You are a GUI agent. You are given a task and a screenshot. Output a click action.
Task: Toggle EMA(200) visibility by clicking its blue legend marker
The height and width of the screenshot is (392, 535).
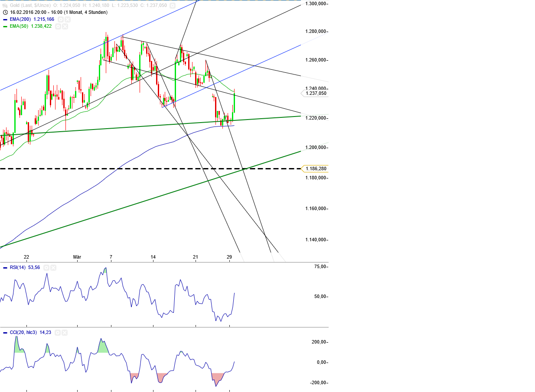(5, 19)
